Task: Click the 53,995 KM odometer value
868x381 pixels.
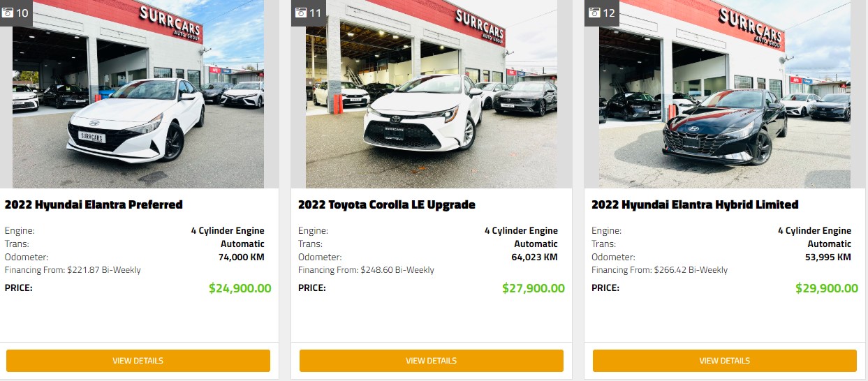Action: [828, 257]
